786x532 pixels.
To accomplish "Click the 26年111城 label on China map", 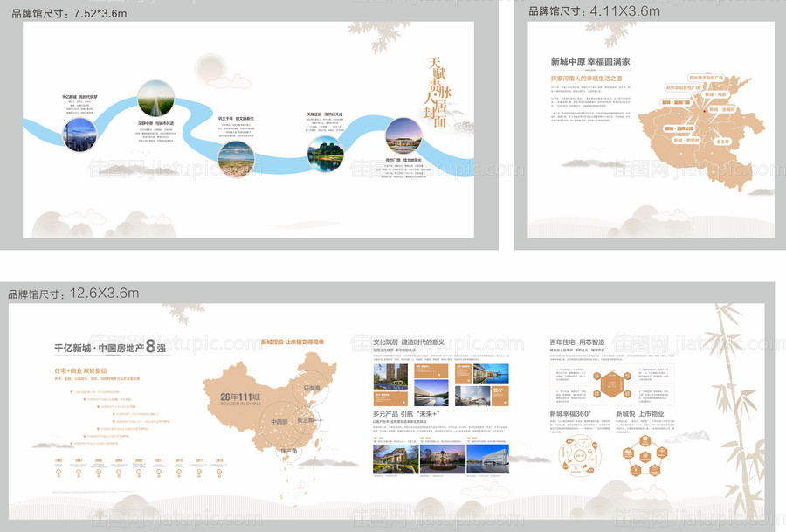I will pos(240,397).
